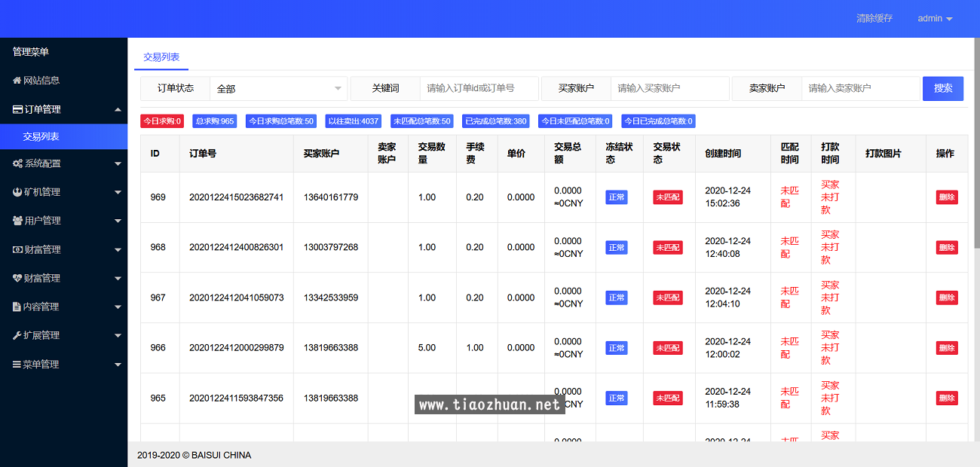Click the list icon for 菜单管理
Screen dimensions: 980x467
[x=17, y=364]
